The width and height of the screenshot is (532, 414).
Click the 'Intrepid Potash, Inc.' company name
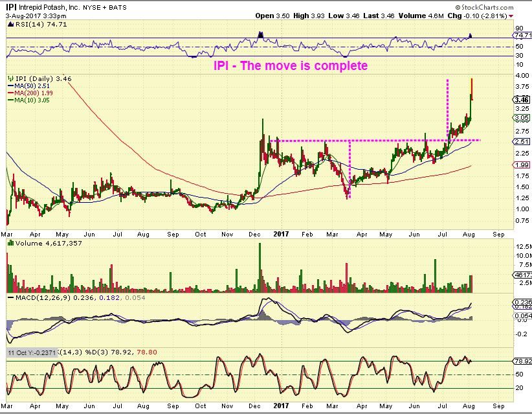pos(49,7)
